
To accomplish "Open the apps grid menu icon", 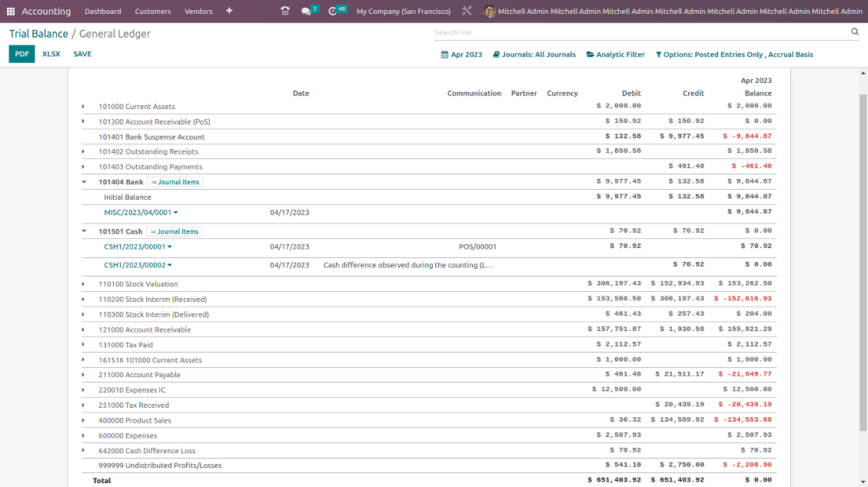I will (11, 11).
